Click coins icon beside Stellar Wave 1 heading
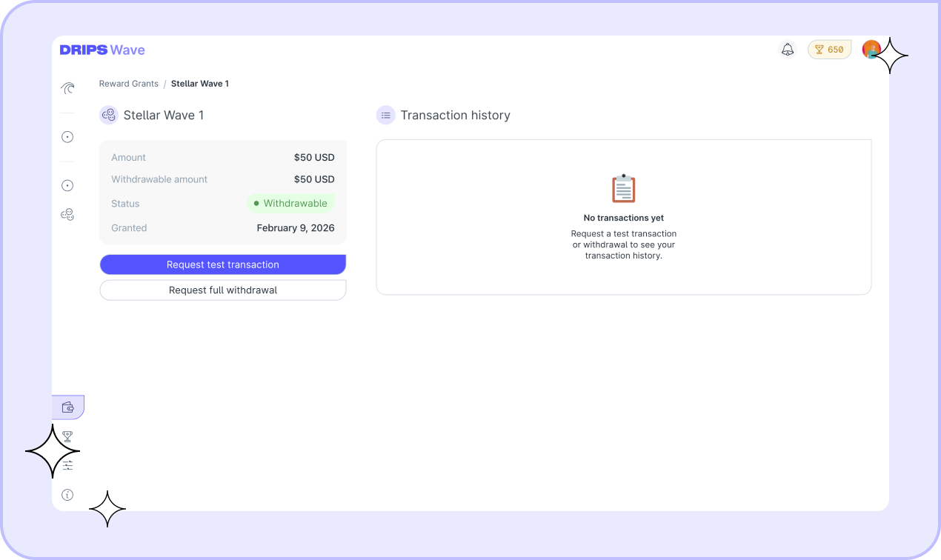941x560 pixels. coord(109,116)
